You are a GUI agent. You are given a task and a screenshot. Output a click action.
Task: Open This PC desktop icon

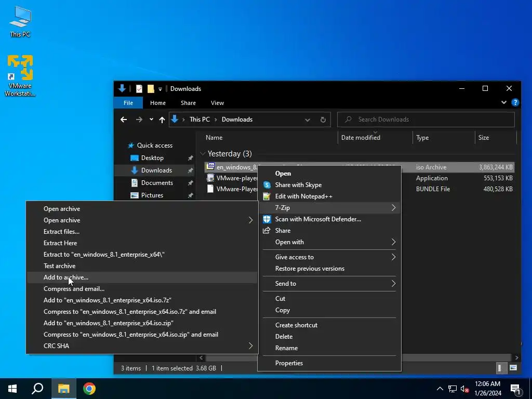pyautogui.click(x=20, y=21)
